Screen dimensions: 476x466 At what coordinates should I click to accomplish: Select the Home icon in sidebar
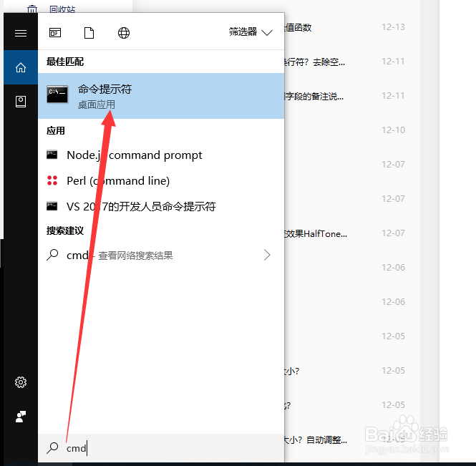[21, 67]
